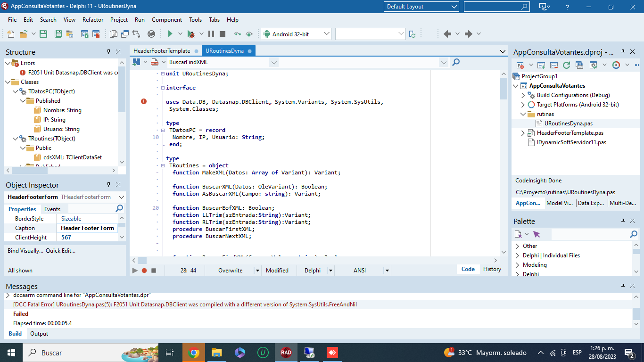
Task: Open the Refactor menu
Action: 93,20
